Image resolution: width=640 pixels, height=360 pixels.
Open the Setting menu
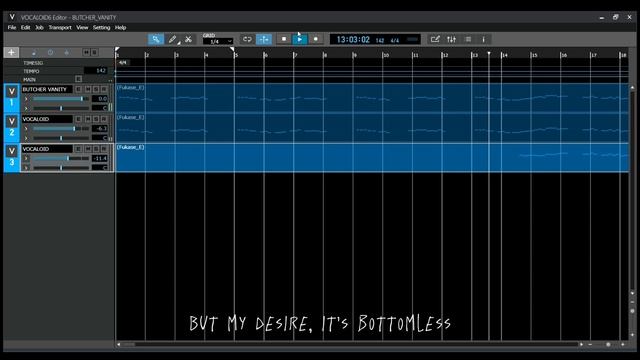tap(101, 27)
